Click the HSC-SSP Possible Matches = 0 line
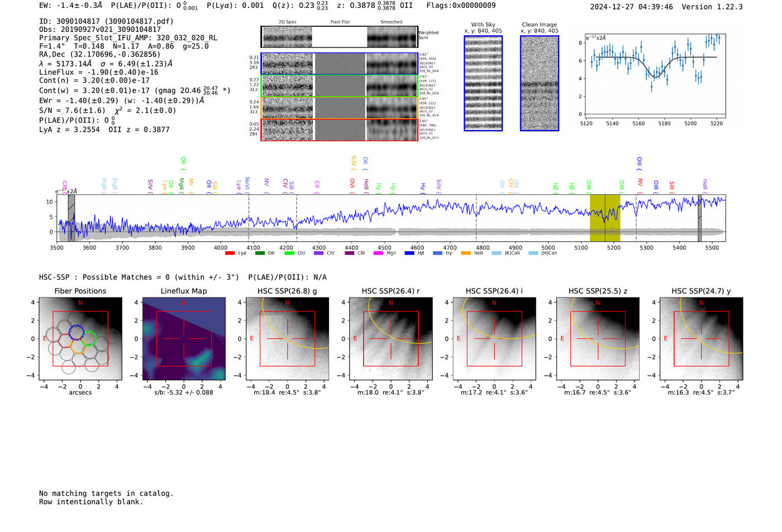782x532 pixels. 183,277
